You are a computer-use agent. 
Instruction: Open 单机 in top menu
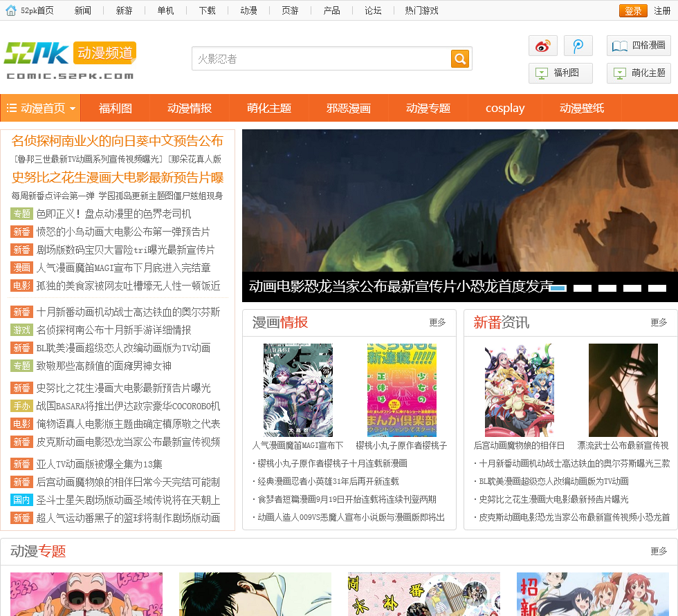click(165, 10)
